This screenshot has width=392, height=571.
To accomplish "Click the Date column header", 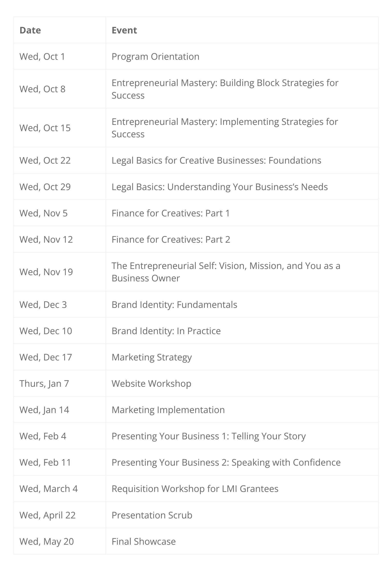I will pyautogui.click(x=30, y=30).
